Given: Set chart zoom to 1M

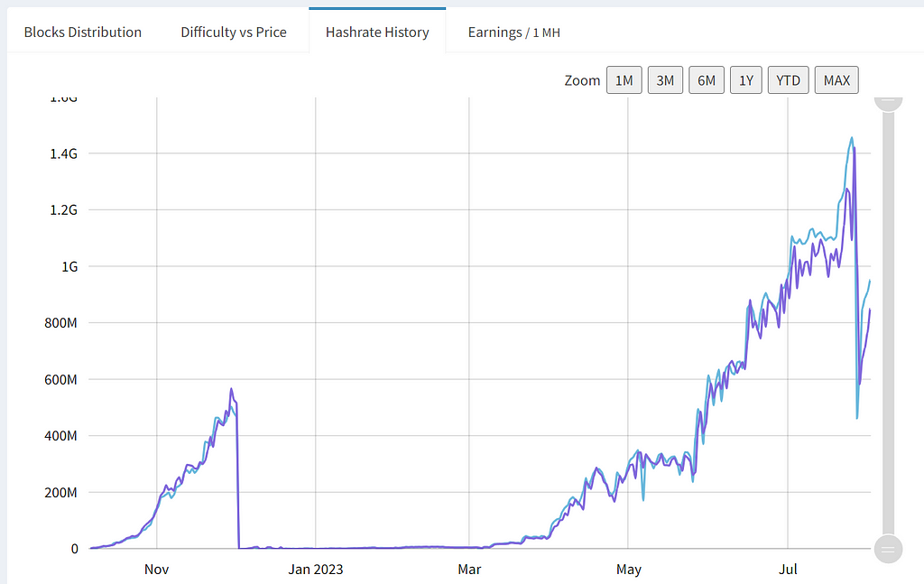Looking at the screenshot, I should (624, 80).
